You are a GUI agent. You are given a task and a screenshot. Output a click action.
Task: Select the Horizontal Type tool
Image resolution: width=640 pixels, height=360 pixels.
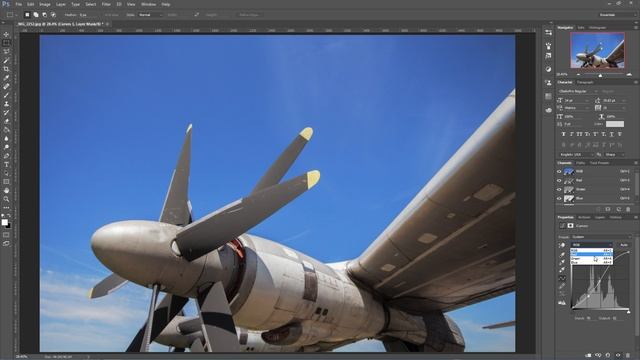pyautogui.click(x=6, y=165)
